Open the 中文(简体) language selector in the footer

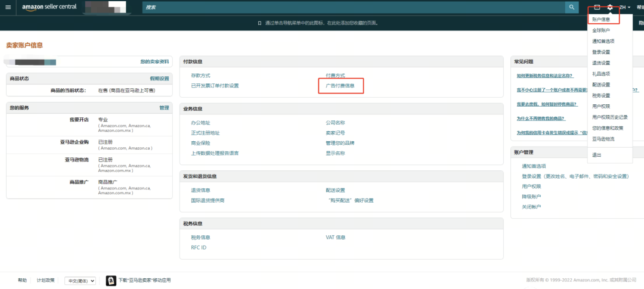point(81,281)
